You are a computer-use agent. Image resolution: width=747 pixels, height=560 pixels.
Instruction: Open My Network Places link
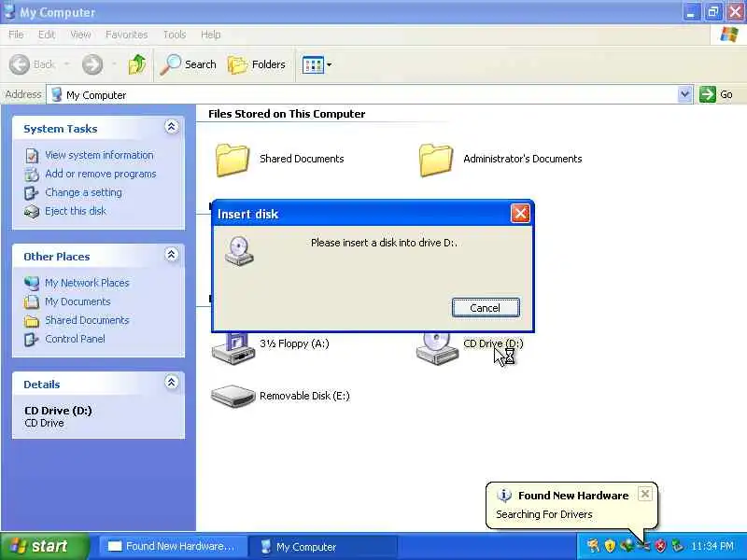pos(87,283)
